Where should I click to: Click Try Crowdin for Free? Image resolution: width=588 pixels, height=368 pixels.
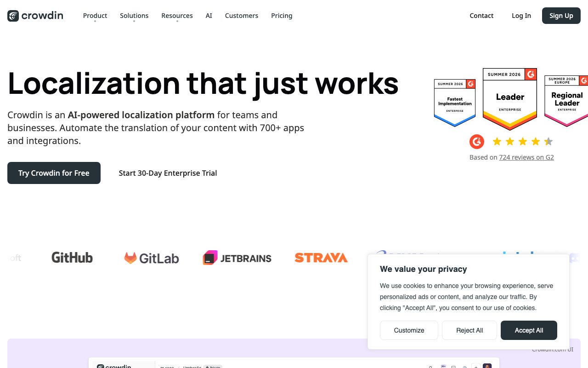tap(54, 173)
